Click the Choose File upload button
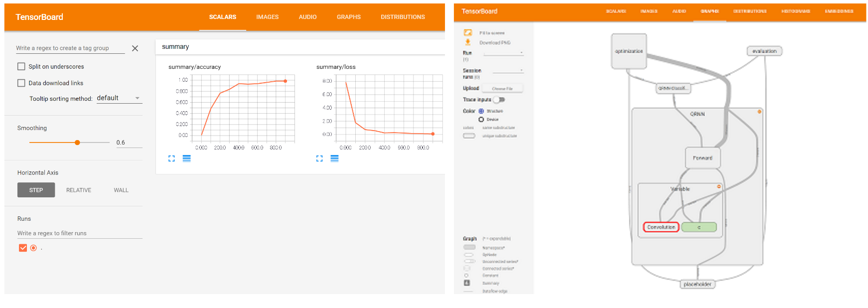Screen dimensions: 868x308 pyautogui.click(x=503, y=88)
